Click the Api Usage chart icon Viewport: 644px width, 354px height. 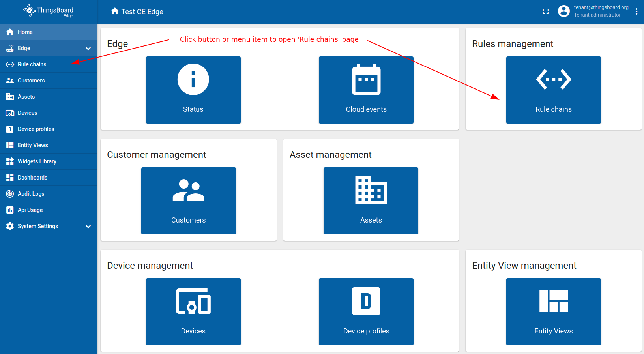(10, 210)
